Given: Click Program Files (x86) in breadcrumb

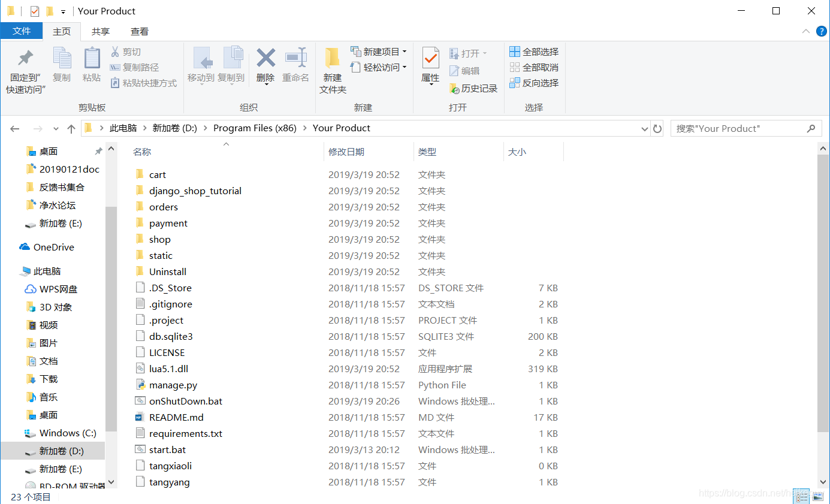Looking at the screenshot, I should click(255, 128).
